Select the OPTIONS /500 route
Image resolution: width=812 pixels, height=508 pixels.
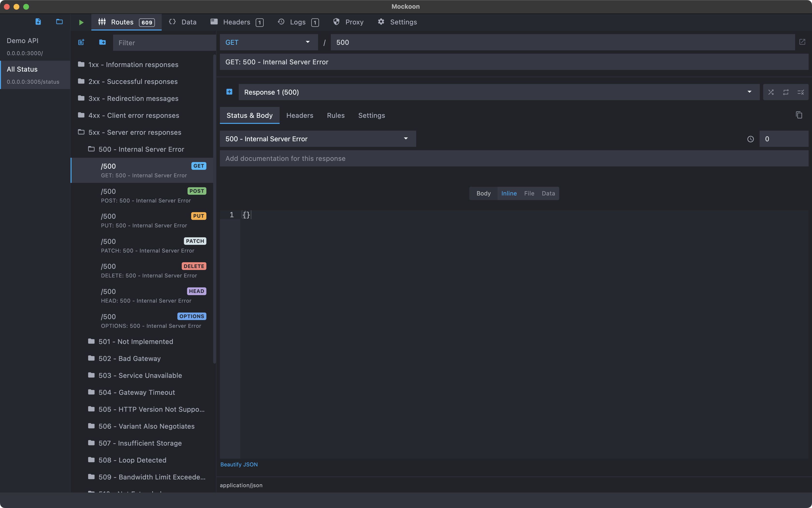coord(142,321)
